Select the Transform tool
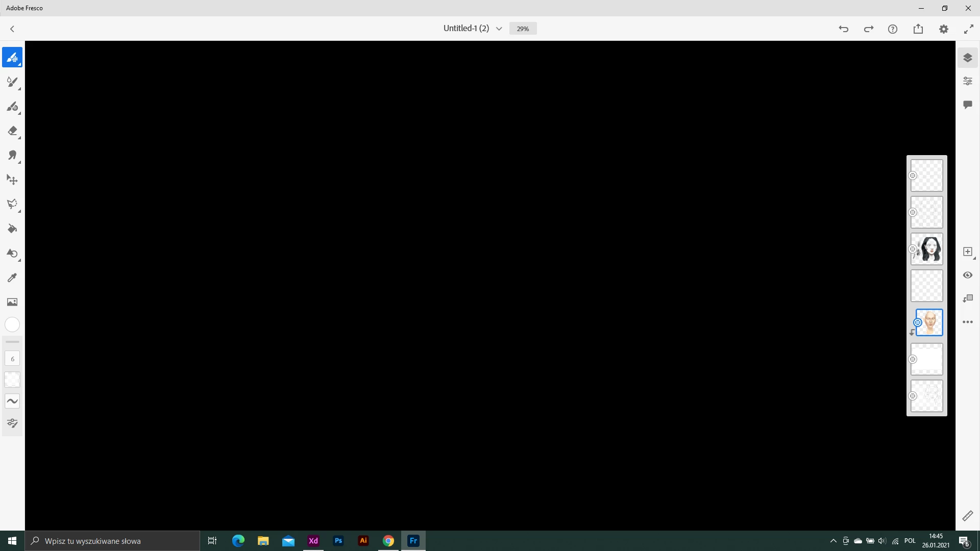Viewport: 980px width, 551px height. click(x=12, y=180)
